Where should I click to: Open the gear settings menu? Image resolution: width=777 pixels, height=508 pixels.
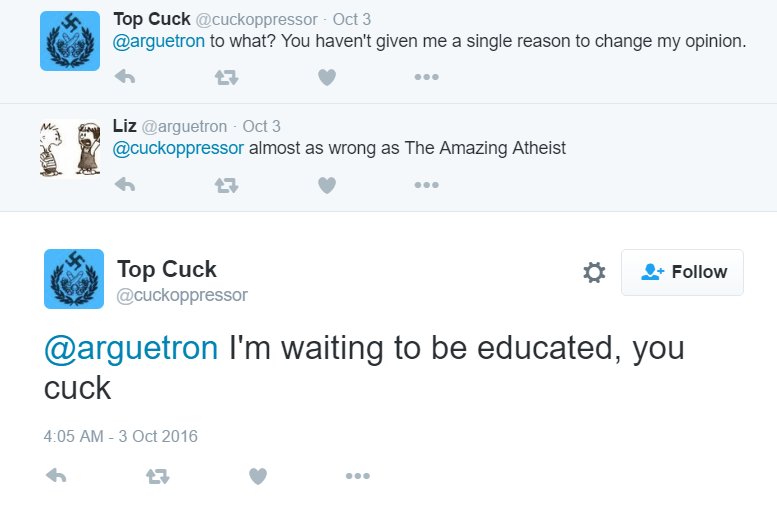[594, 272]
